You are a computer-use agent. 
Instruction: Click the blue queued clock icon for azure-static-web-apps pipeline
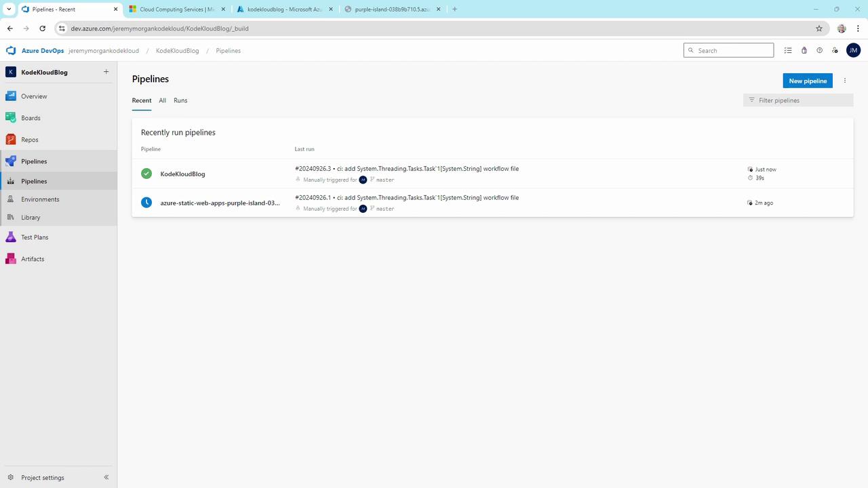[x=146, y=203]
